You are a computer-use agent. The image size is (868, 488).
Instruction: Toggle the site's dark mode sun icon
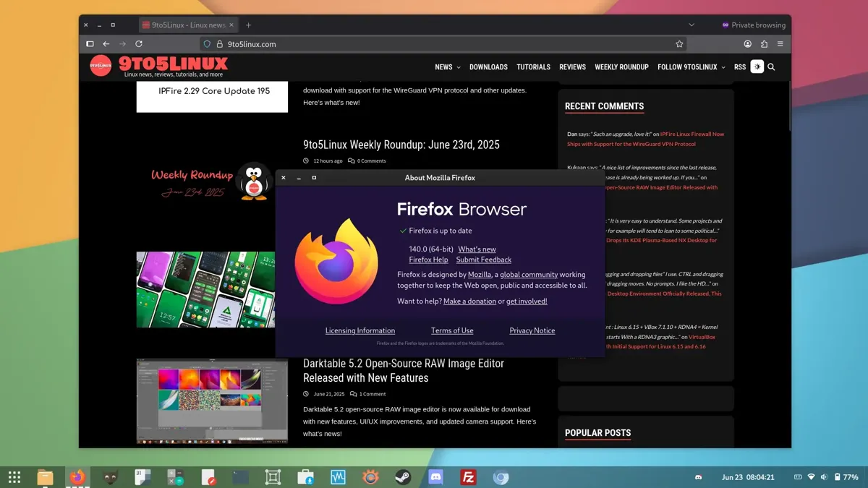coord(757,67)
